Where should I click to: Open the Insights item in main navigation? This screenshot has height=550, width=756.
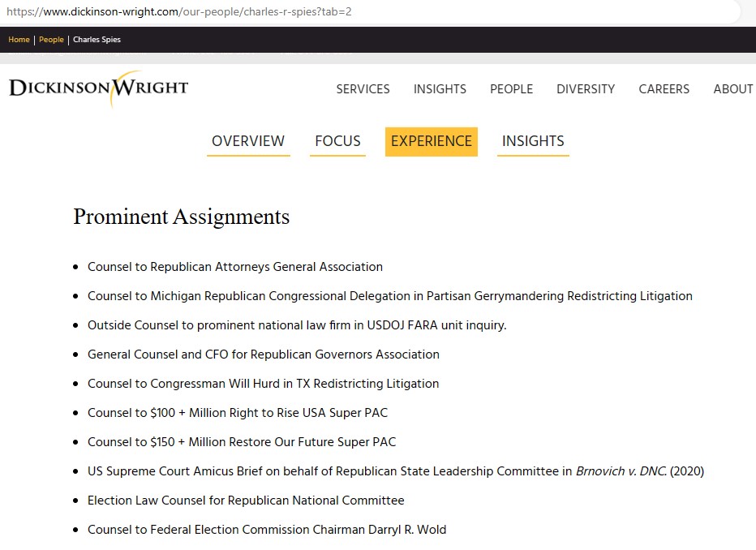[440, 89]
